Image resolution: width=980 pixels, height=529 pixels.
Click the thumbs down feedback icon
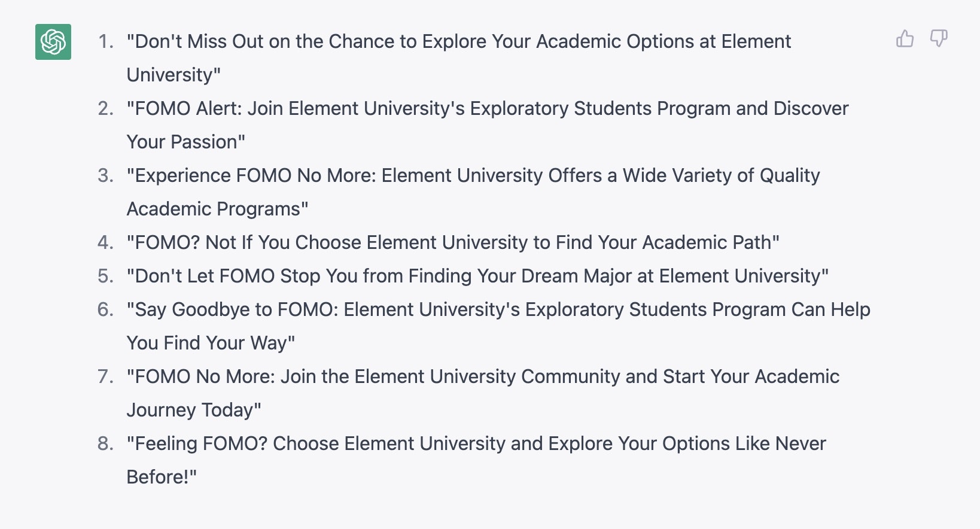click(938, 39)
